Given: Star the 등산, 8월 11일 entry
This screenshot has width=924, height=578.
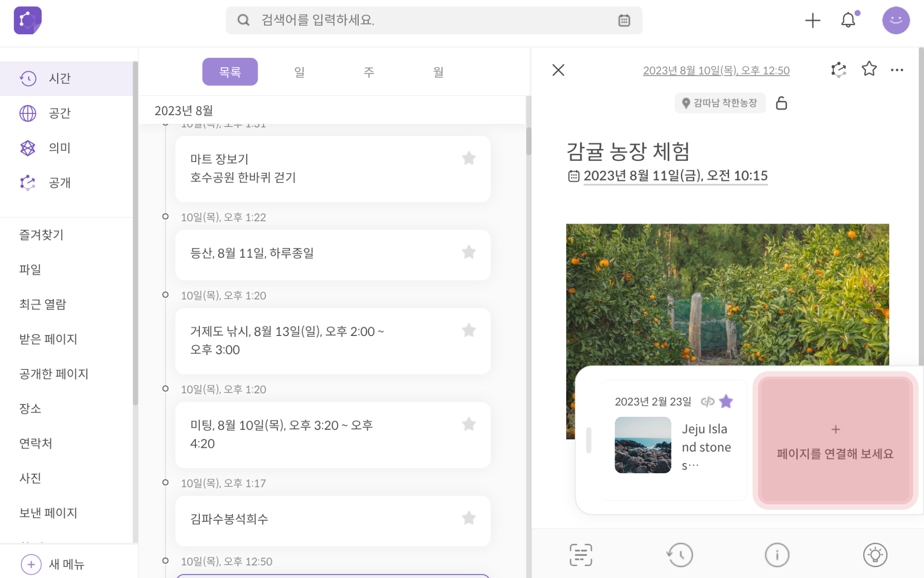Looking at the screenshot, I should point(469,252).
